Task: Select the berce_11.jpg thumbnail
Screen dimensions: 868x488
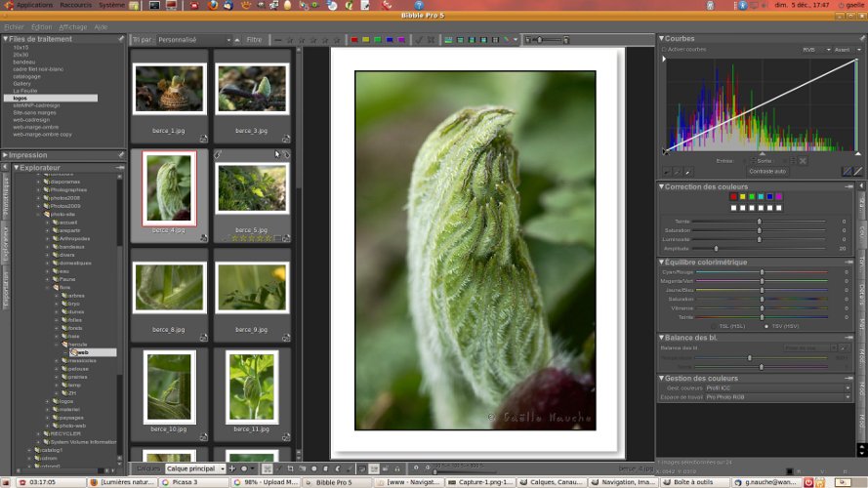Action: click(252, 386)
